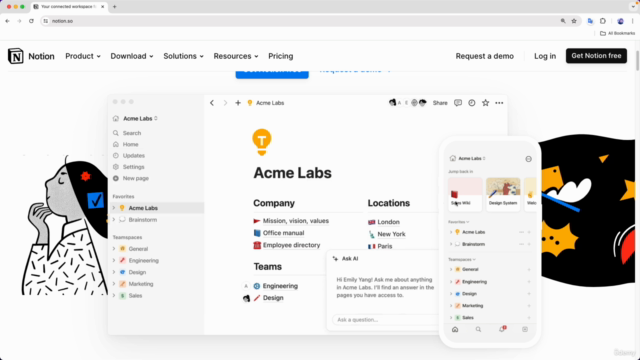Open the mobile circular menu icon
The image size is (640, 360).
[529, 159]
